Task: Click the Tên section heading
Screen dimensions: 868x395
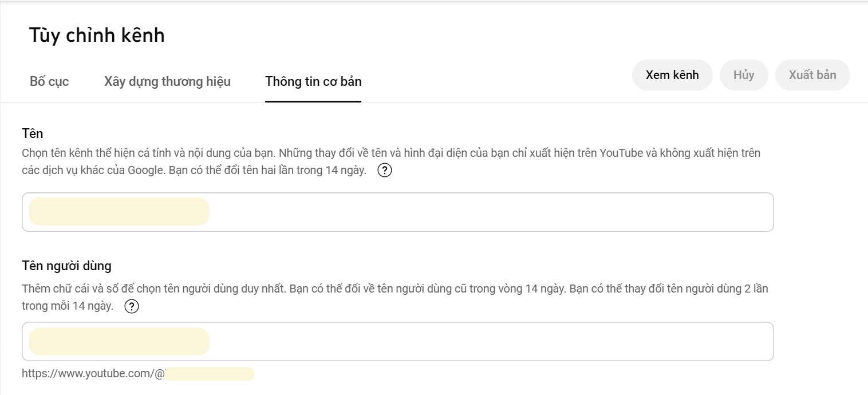Action: tap(33, 133)
